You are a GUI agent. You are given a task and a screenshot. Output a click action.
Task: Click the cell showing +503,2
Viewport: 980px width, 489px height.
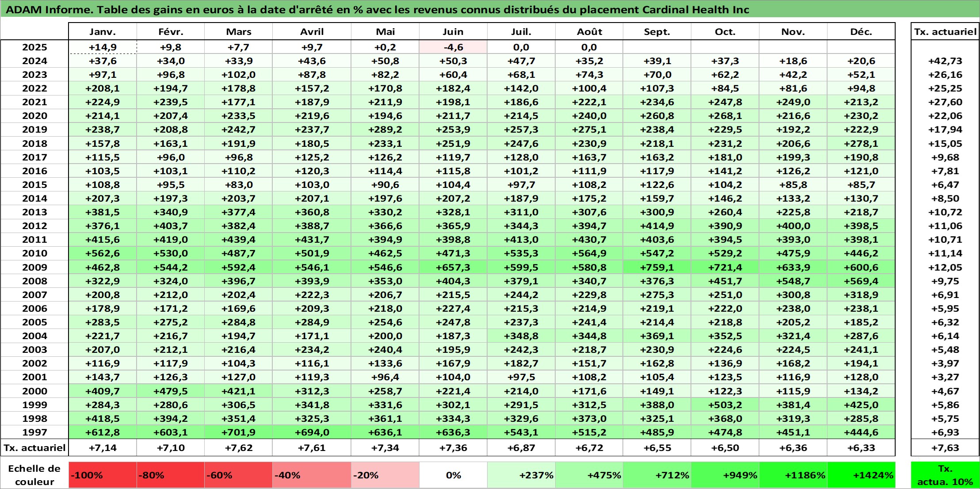(x=725, y=405)
